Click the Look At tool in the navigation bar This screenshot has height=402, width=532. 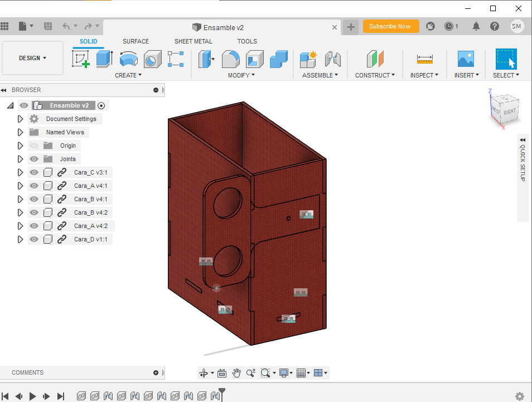click(222, 373)
